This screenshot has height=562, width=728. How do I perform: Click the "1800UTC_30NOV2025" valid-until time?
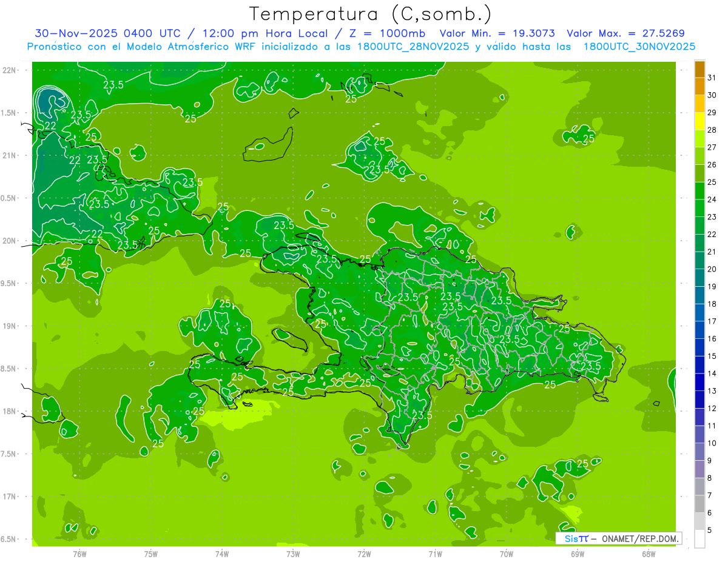(639, 47)
